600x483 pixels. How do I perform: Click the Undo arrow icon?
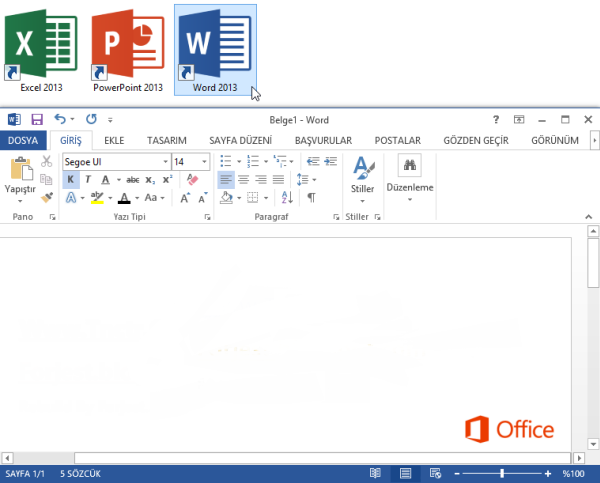[60, 119]
